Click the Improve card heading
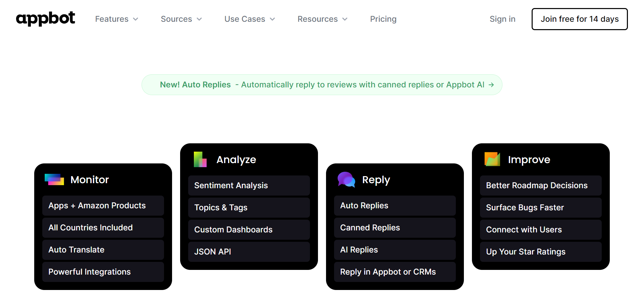This screenshot has height=292, width=644. click(x=529, y=160)
